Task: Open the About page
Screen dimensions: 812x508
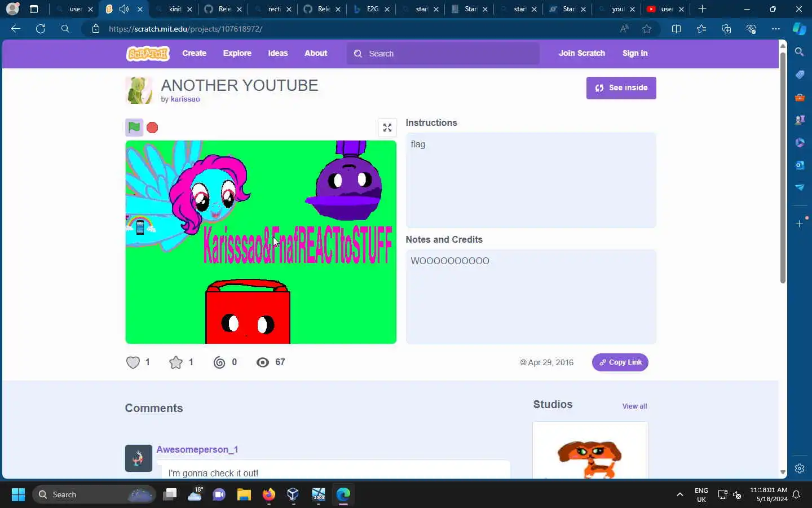Action: (x=316, y=54)
